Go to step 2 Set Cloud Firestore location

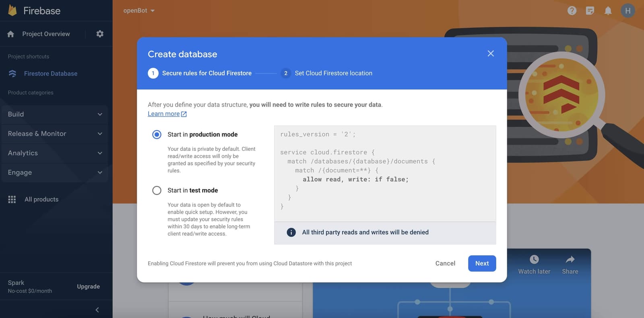[326, 73]
